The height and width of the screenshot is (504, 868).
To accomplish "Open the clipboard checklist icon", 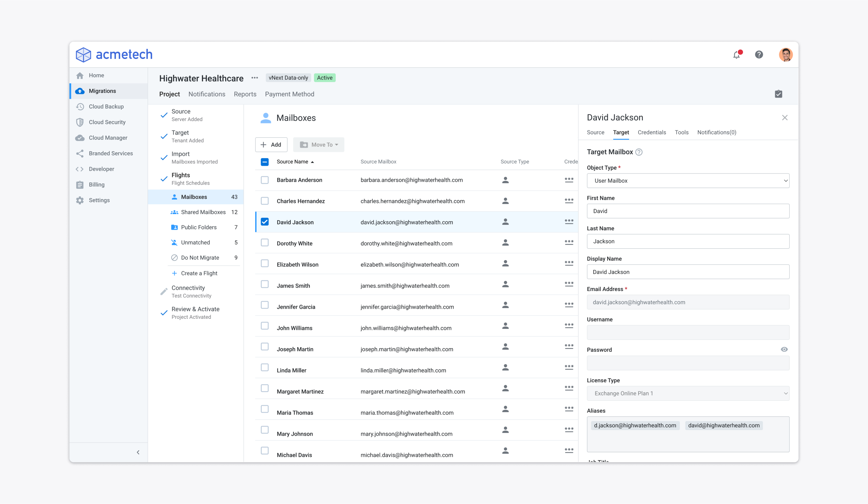I will coord(778,94).
